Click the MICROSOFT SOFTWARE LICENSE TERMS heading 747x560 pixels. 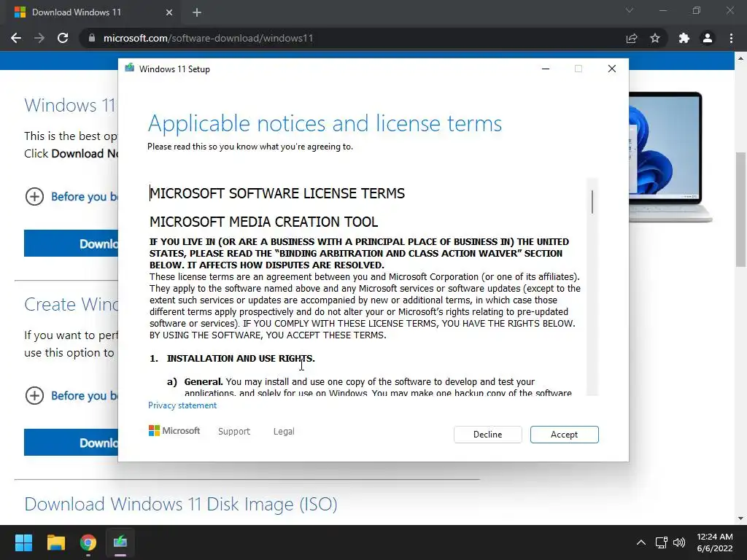click(277, 193)
